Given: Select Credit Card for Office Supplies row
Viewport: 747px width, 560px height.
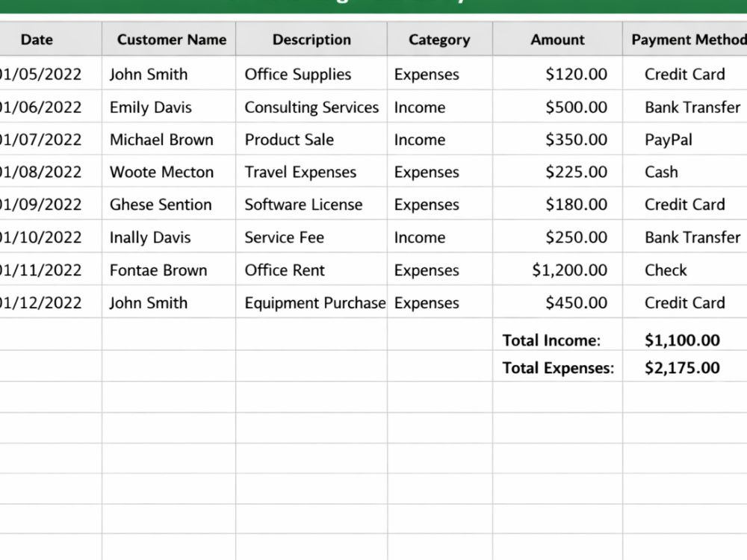Looking at the screenshot, I should [x=684, y=74].
